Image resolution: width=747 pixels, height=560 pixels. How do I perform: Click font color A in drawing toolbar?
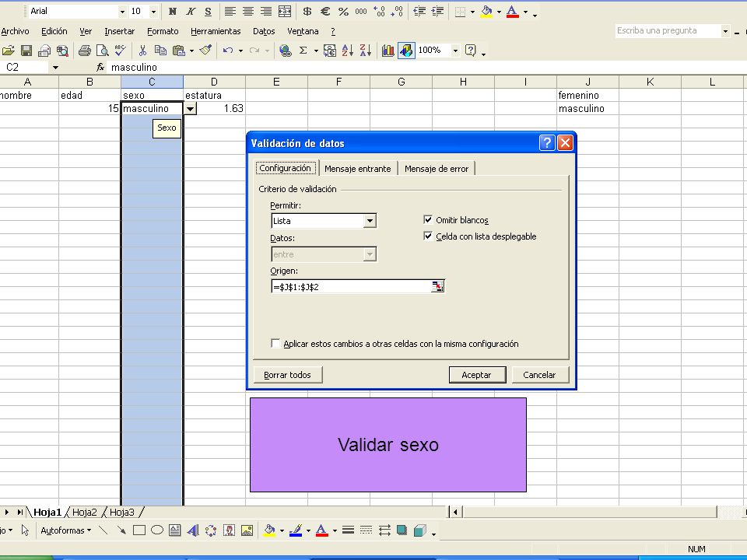(322, 530)
